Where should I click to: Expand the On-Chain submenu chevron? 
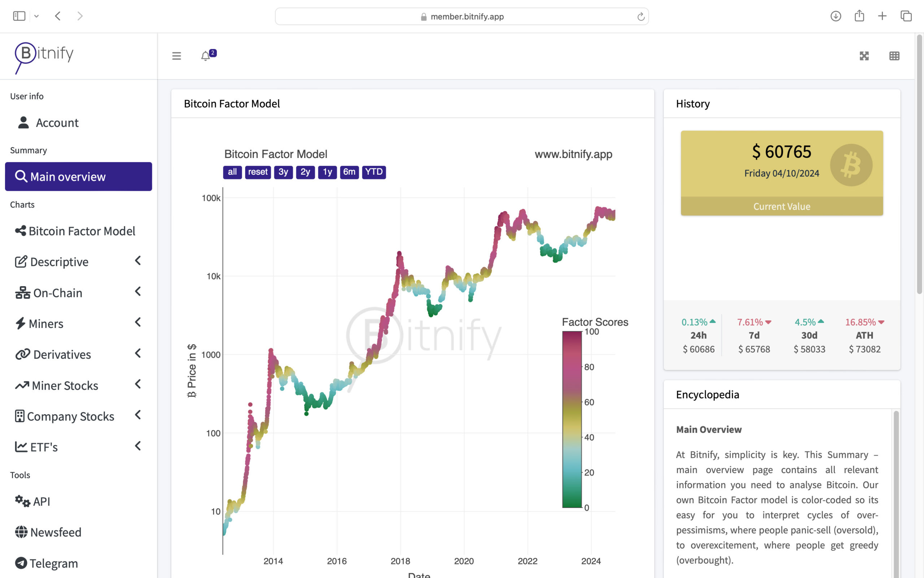click(x=138, y=292)
